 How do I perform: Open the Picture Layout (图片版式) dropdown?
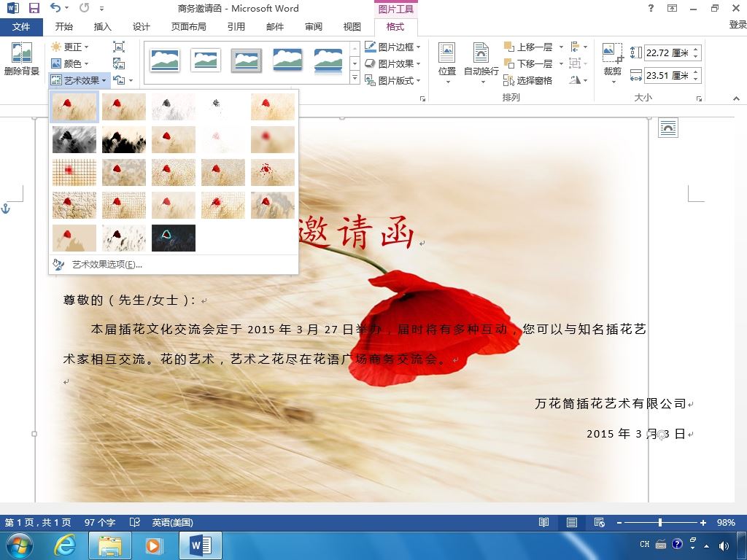point(392,80)
